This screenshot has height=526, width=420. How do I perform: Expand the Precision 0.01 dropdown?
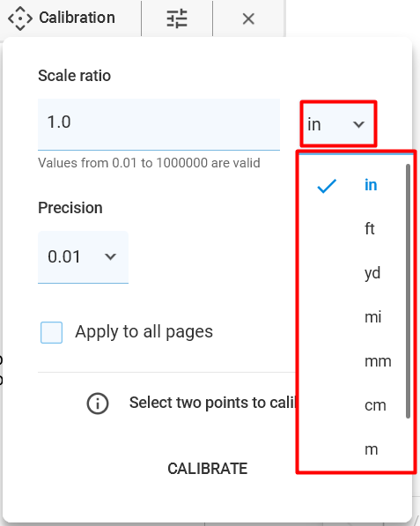pyautogui.click(x=83, y=257)
